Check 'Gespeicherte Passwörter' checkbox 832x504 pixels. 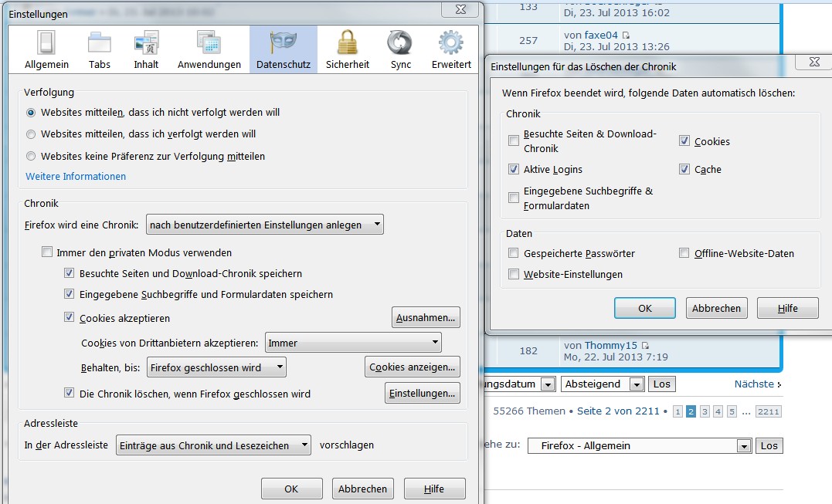[514, 253]
